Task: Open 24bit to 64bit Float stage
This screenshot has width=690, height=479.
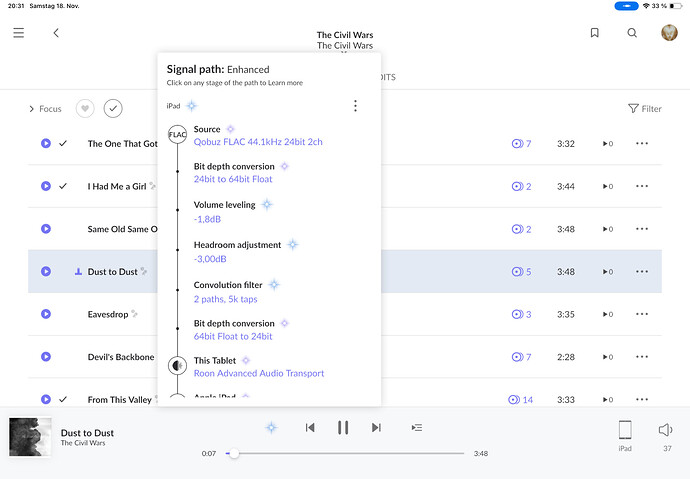Action: point(233,179)
